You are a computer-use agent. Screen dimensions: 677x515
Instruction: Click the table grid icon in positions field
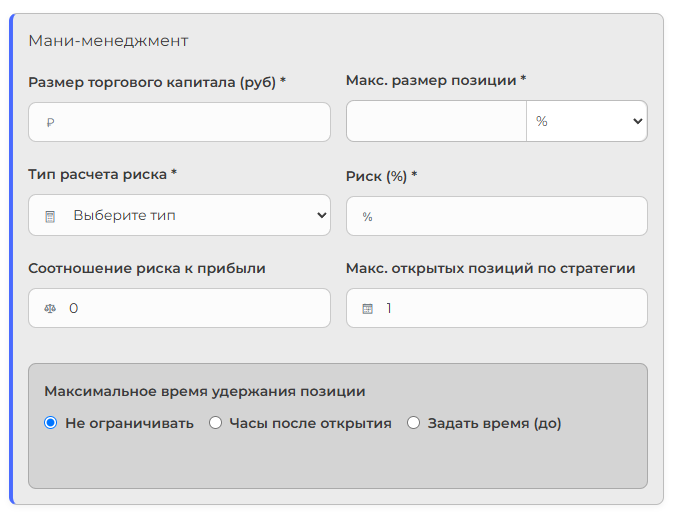pos(367,308)
